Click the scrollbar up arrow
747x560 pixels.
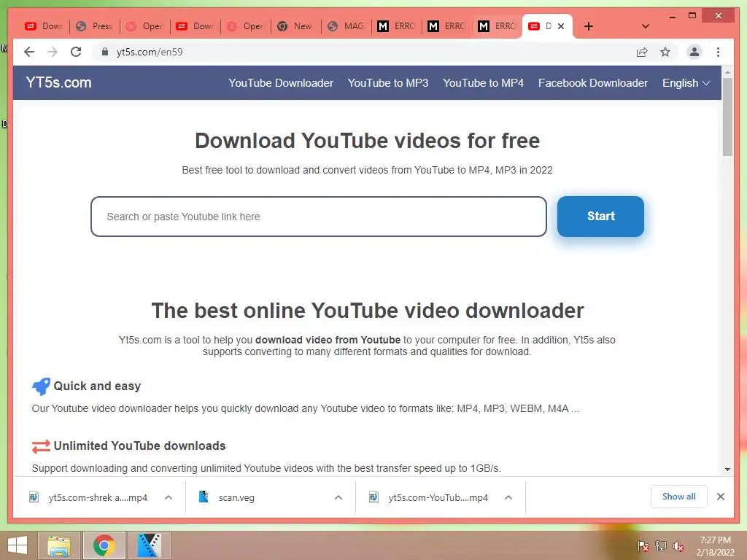(727, 72)
